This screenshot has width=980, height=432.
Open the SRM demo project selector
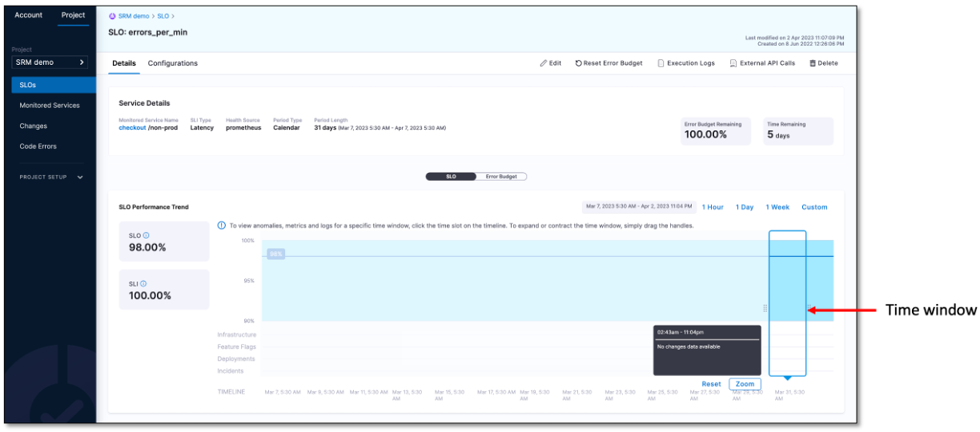tap(50, 62)
